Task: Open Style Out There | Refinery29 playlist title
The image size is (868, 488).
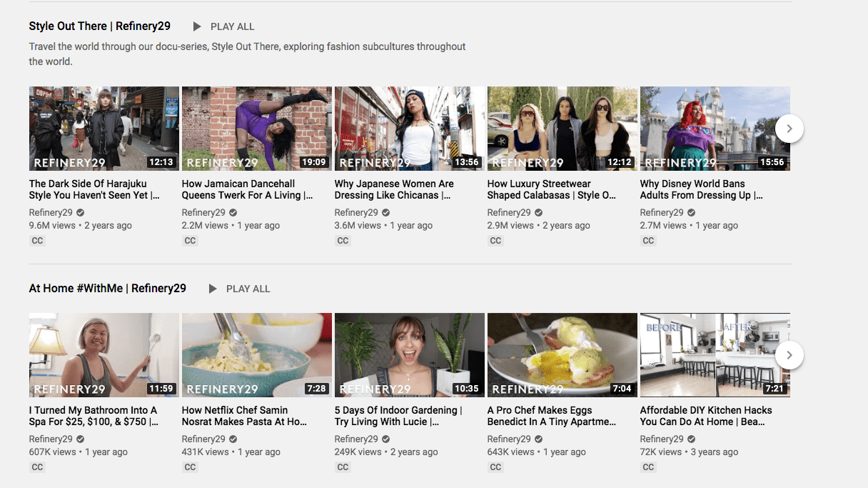Action: [x=100, y=26]
